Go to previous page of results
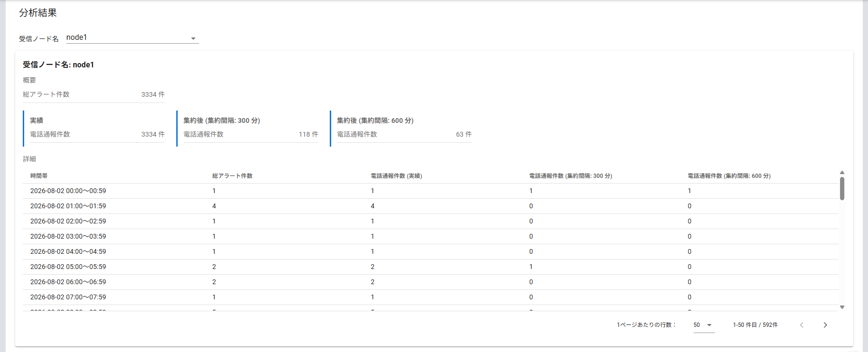868x352 pixels. (802, 325)
